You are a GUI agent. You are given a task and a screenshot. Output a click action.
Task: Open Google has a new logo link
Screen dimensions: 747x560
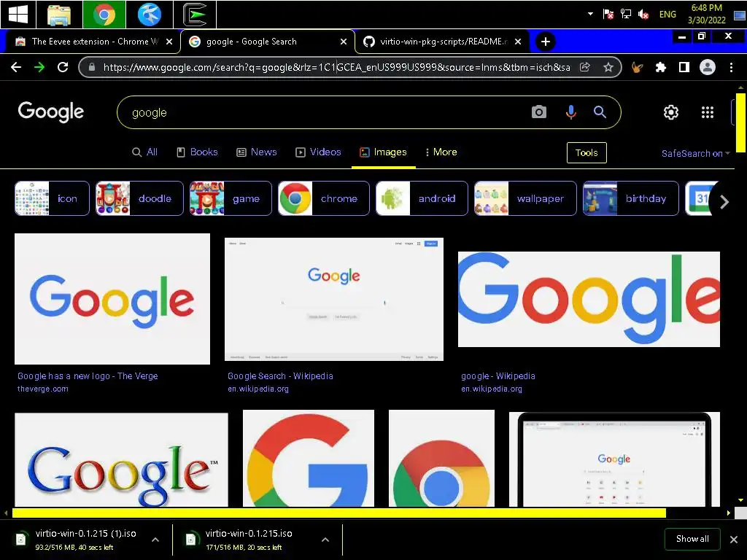coord(88,376)
